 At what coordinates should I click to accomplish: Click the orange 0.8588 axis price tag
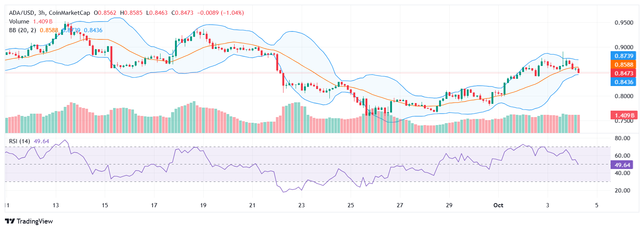[624, 64]
